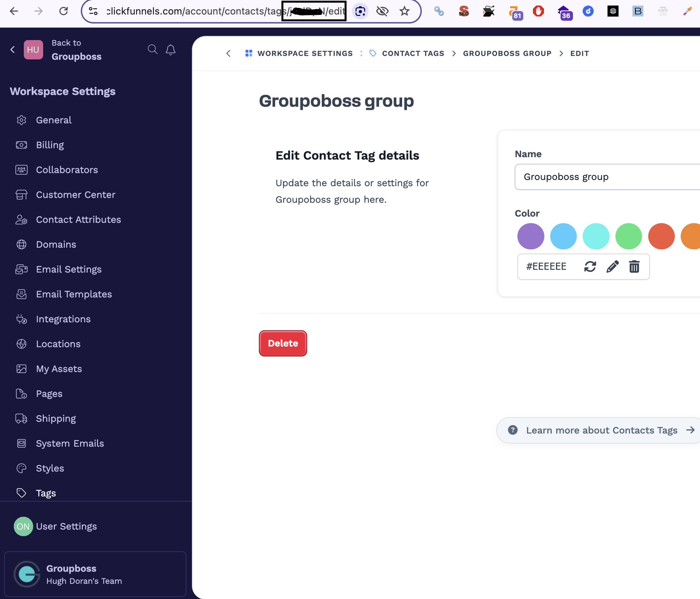Open General workspace settings
Screen dimensions: 700x599
click(54, 120)
